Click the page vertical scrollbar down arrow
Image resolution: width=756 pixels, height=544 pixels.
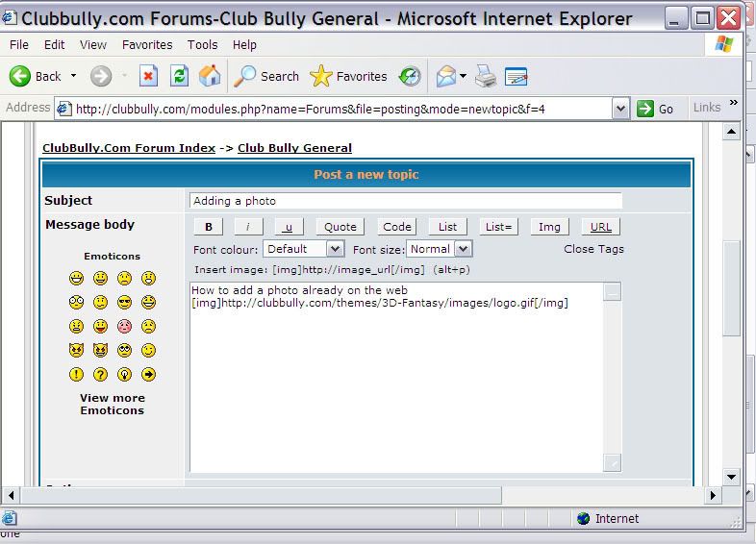731,477
